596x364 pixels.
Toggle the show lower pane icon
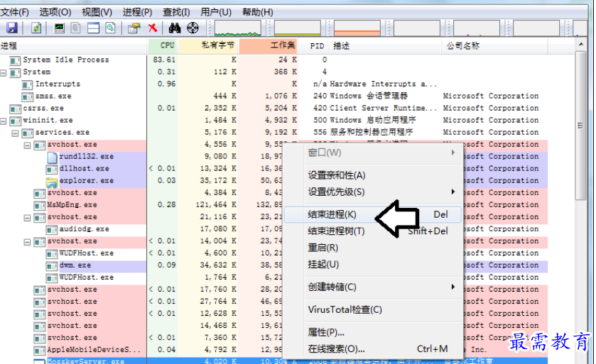(x=93, y=28)
